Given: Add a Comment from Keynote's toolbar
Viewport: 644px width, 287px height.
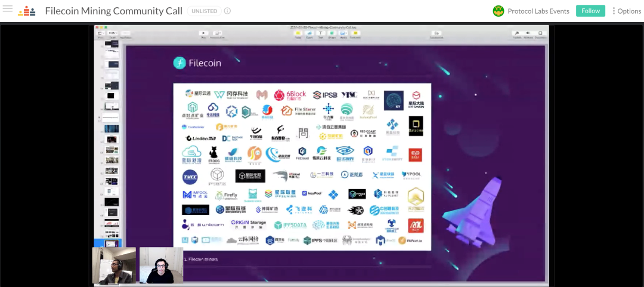Looking at the screenshot, I should [x=355, y=34].
